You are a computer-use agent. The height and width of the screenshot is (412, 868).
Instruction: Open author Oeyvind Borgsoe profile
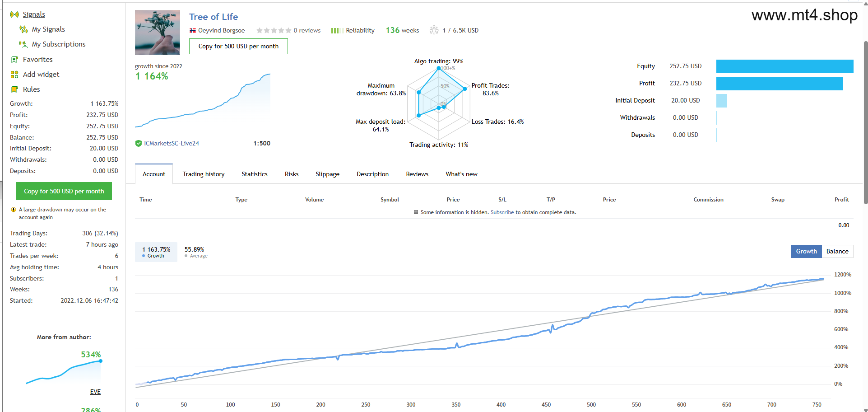tap(222, 31)
